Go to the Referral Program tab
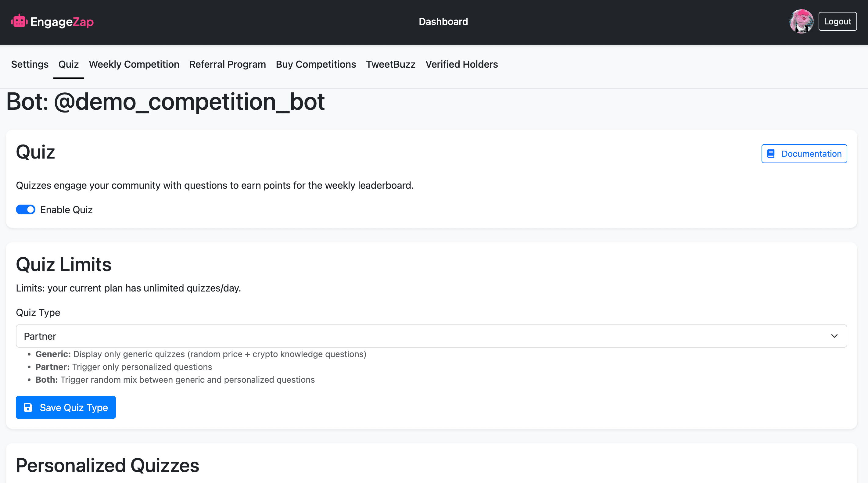 pyautogui.click(x=228, y=64)
